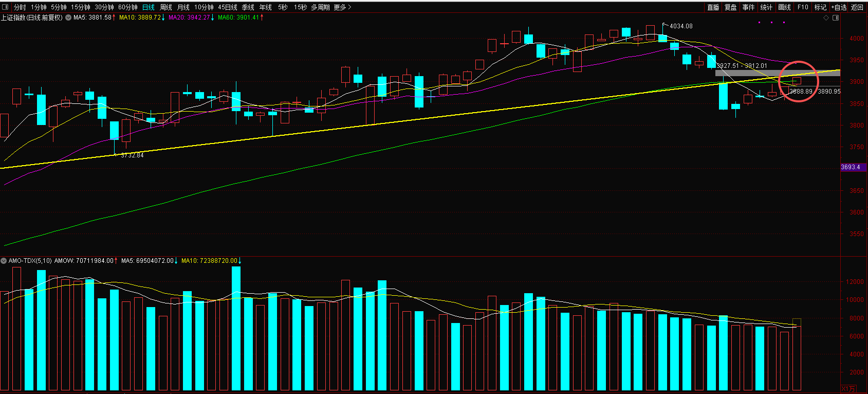Toggle the 标记 mark option

820,7
